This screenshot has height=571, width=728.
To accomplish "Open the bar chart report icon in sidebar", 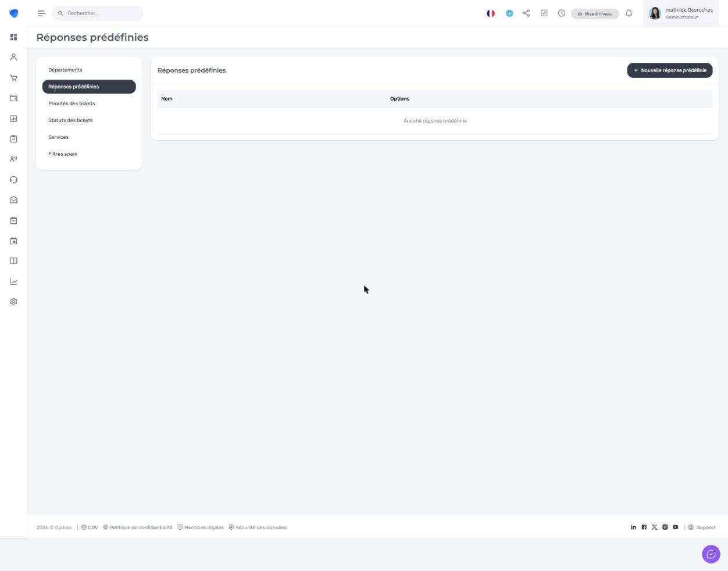I will (x=13, y=119).
